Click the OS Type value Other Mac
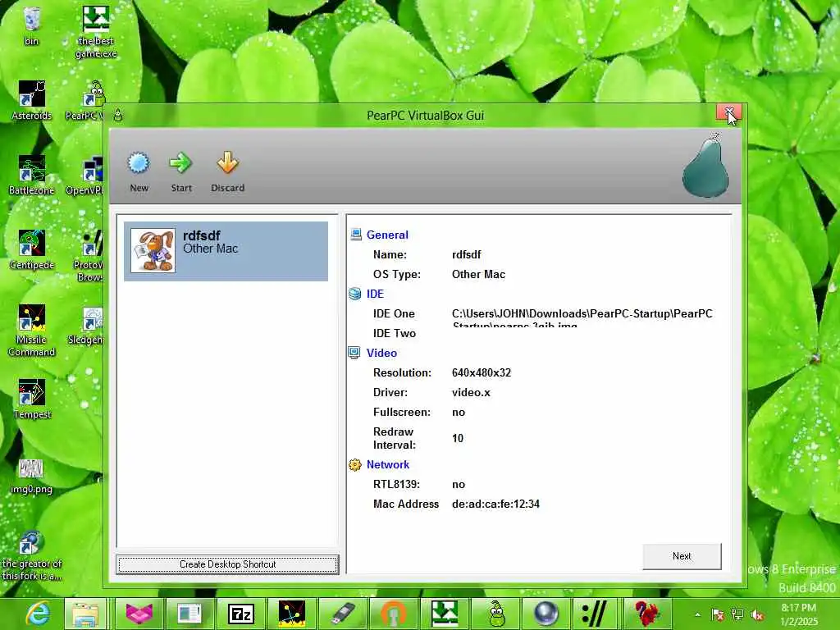The image size is (840, 630). coord(478,274)
